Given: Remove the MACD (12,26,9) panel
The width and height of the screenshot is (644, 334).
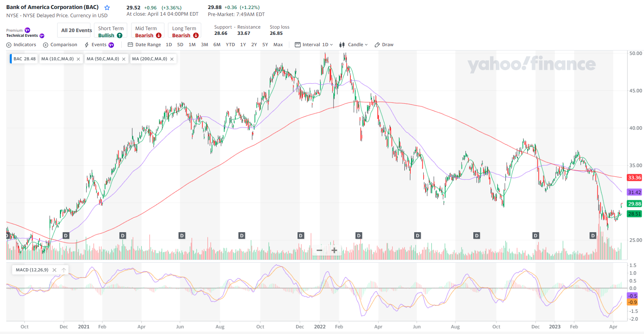Looking at the screenshot, I should [54, 270].
